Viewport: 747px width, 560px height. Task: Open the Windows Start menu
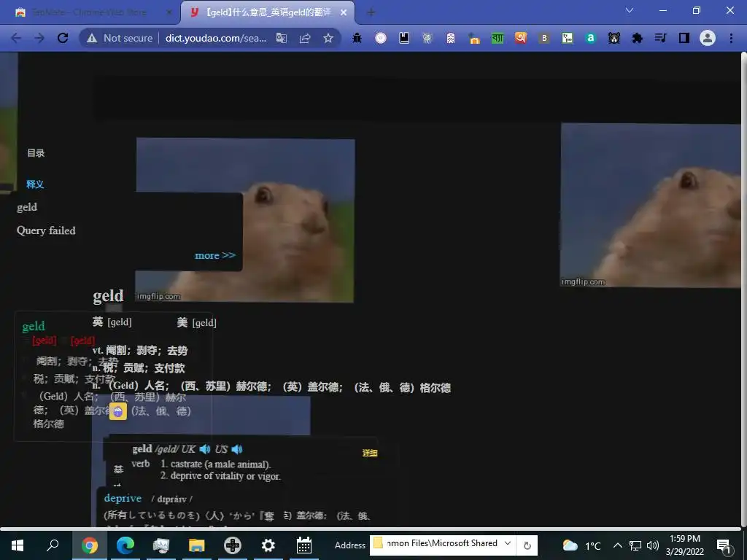pos(18,545)
